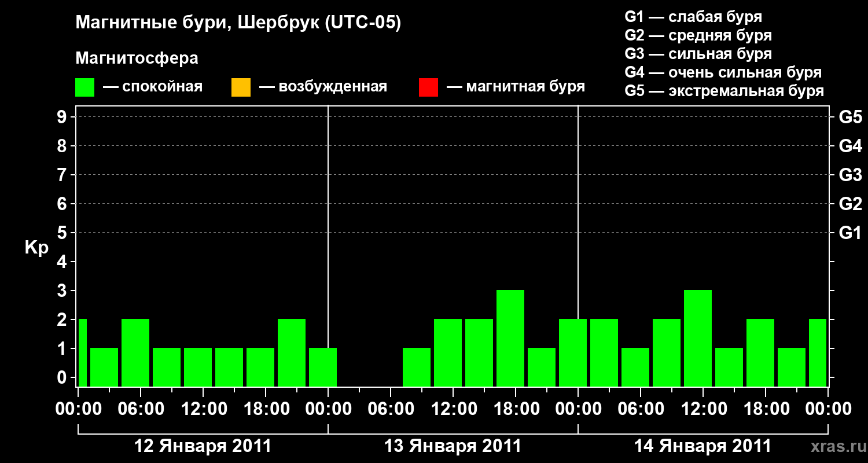
Task: Click the green 'спокойная' legend swatch
Action: (85, 87)
